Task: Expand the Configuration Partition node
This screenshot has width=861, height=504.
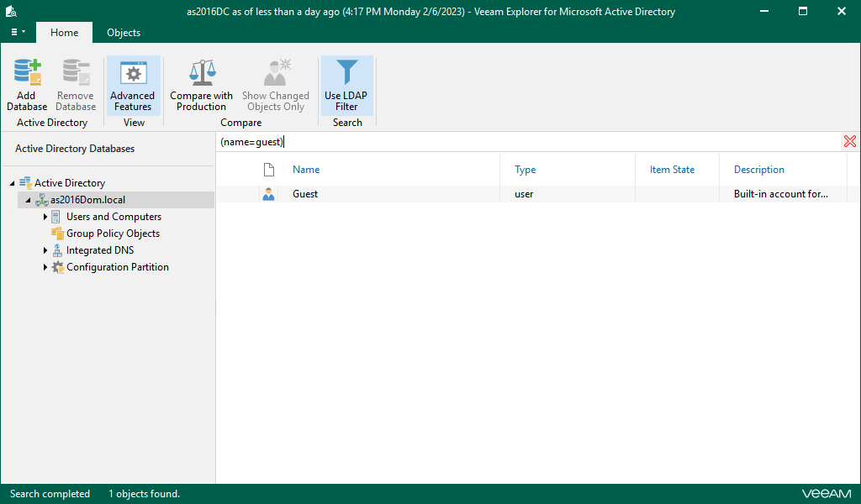Action: click(x=45, y=268)
